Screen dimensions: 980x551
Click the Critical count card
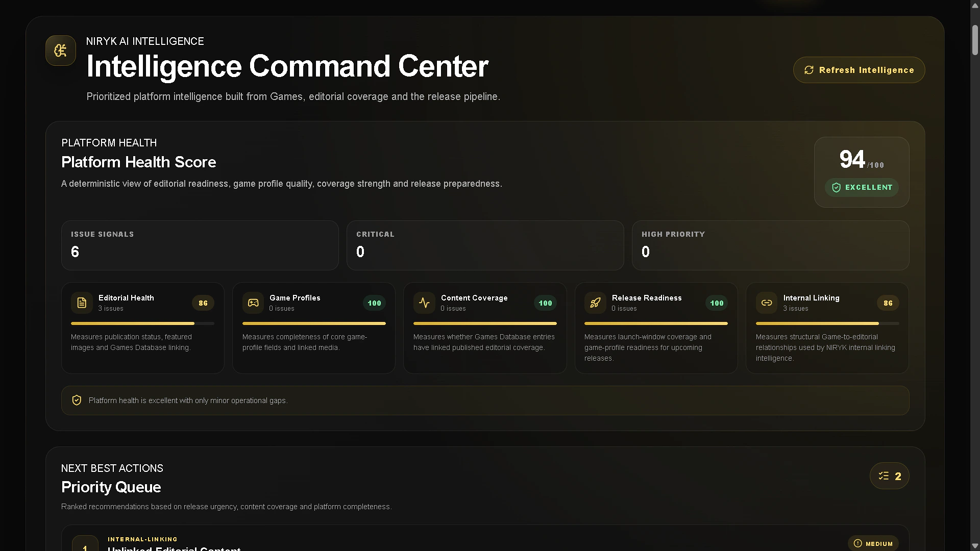[x=485, y=245]
